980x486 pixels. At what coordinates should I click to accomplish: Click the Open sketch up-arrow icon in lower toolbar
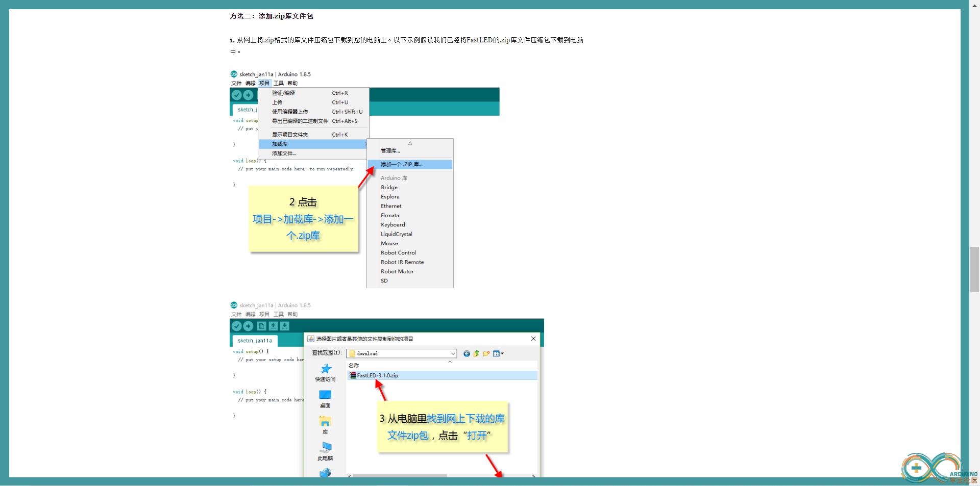[273, 326]
